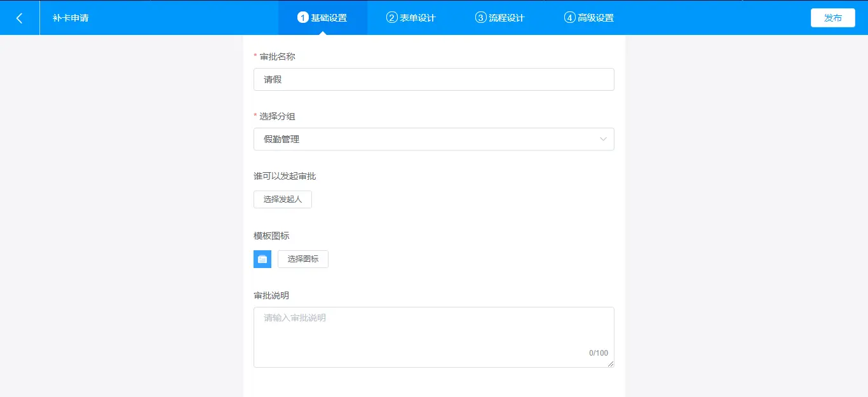Switch to 基础设置 step tab
This screenshot has width=868, height=397.
click(322, 18)
